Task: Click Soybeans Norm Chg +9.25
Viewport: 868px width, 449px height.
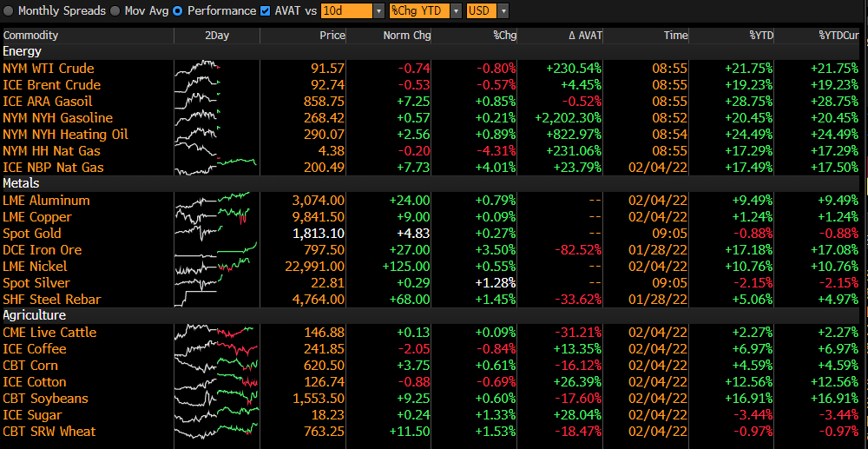Action: coord(413,399)
